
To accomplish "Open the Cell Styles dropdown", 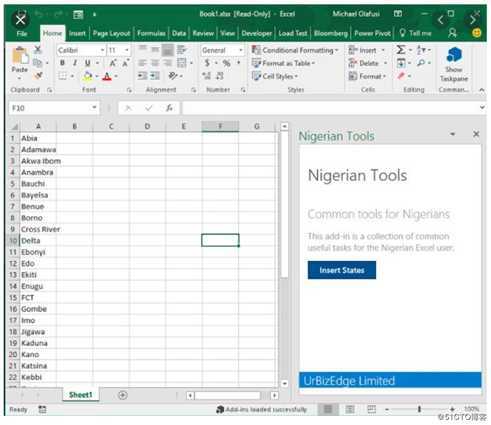I will (275, 76).
